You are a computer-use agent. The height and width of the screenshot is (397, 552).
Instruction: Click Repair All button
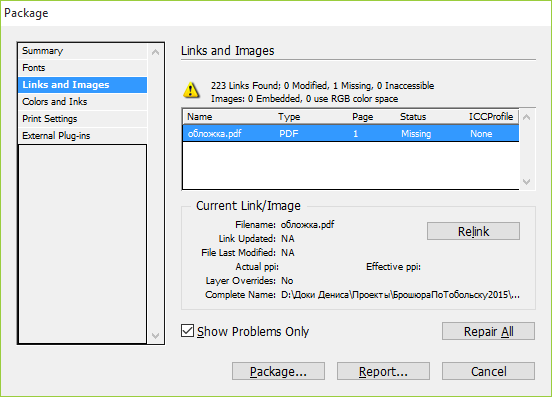pyautogui.click(x=488, y=331)
